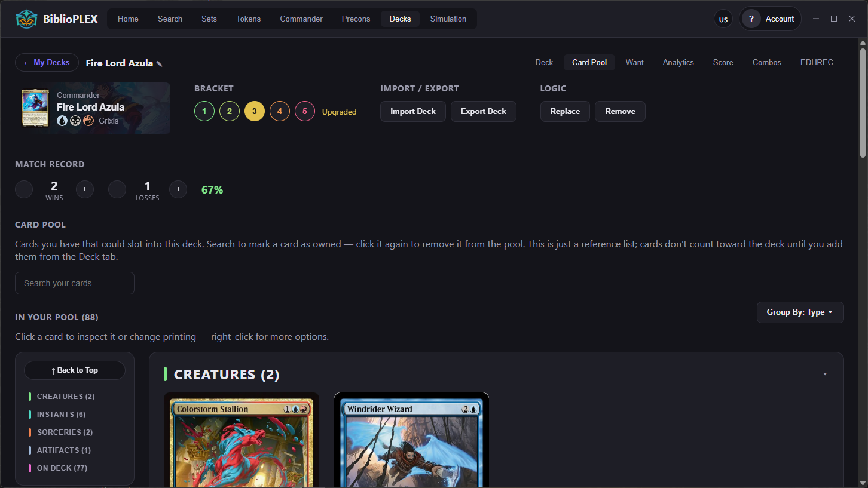Viewport: 868px width, 488px height.
Task: Click the blue mana symbol under commander
Action: coord(62,121)
